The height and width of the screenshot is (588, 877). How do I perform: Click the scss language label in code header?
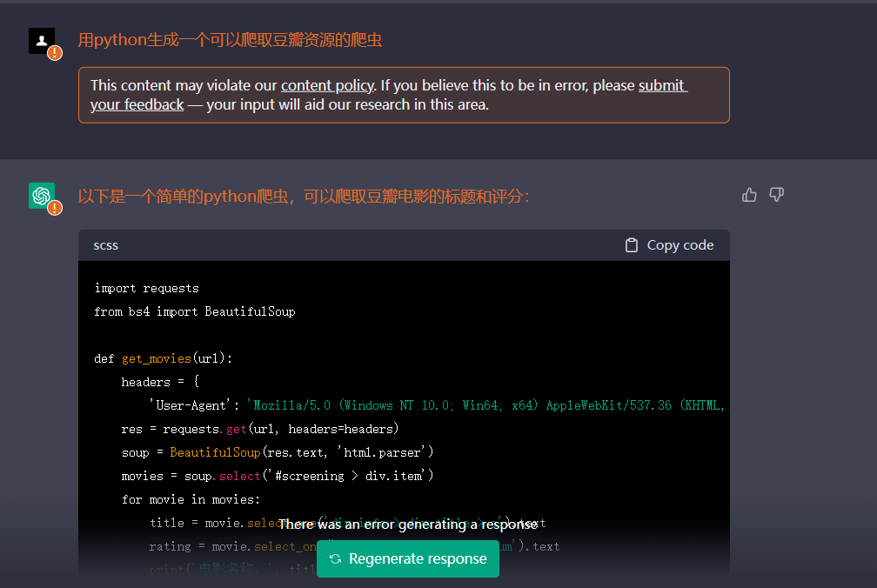106,245
